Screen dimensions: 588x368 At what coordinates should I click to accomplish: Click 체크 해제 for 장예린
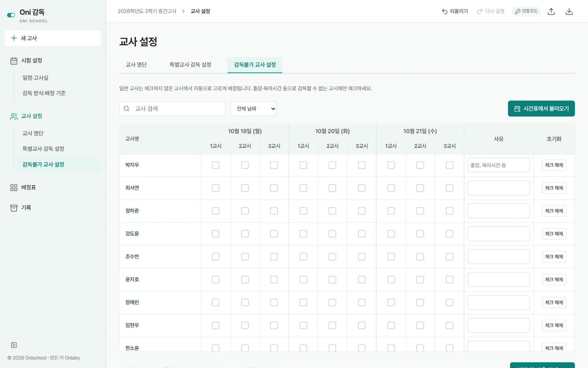[554, 303]
